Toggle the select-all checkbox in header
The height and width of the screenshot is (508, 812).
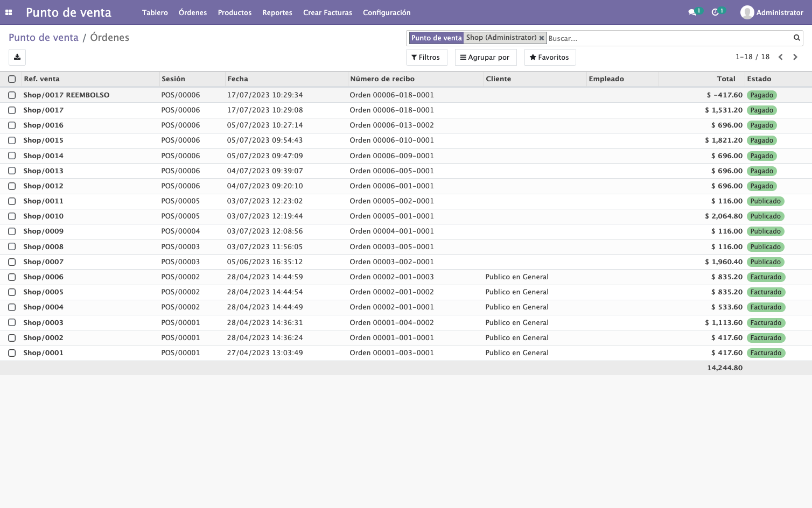12,79
